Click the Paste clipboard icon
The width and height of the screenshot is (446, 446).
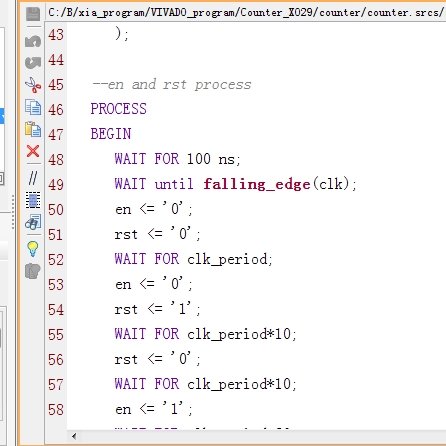[x=33, y=129]
